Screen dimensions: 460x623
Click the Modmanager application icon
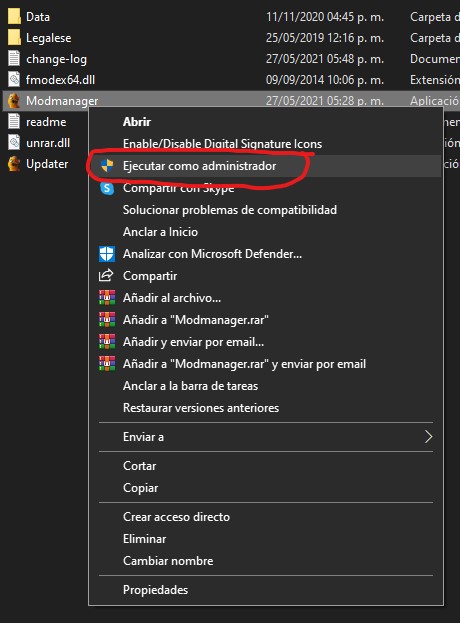tap(14, 101)
